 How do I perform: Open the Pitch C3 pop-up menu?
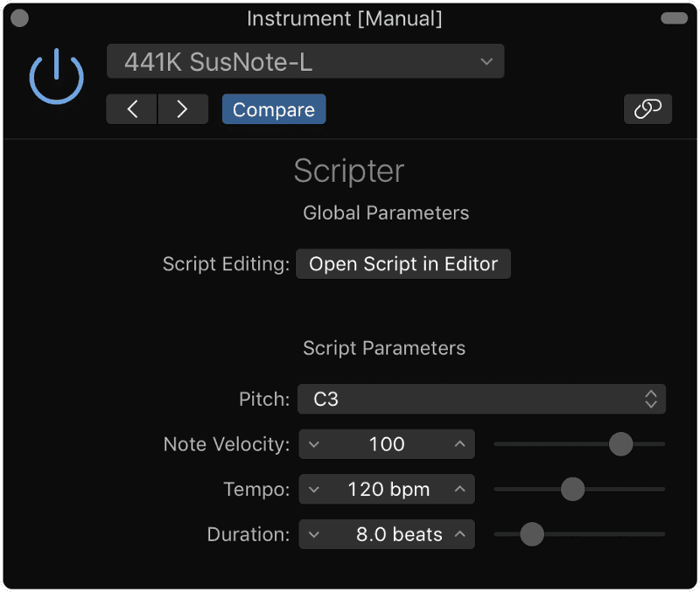(482, 399)
